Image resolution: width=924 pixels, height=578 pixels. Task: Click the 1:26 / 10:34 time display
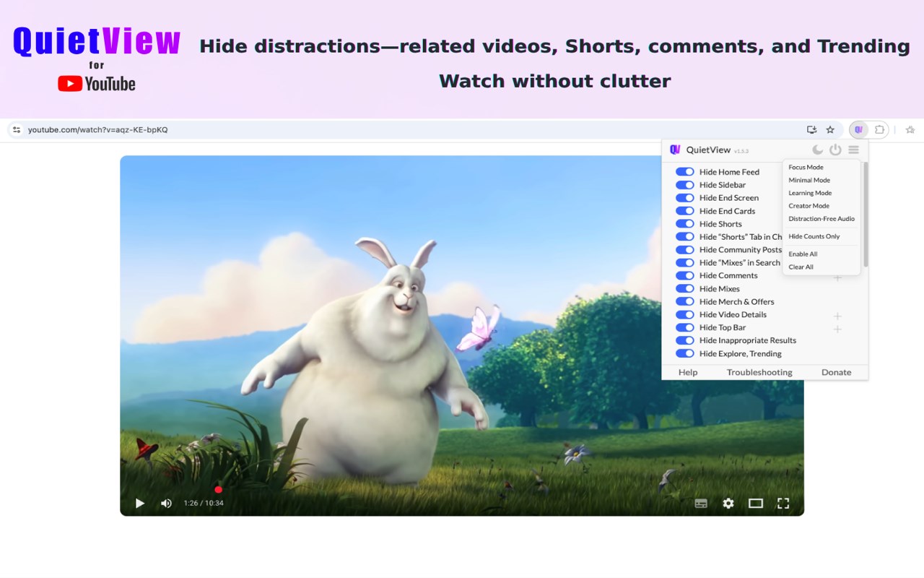point(204,503)
